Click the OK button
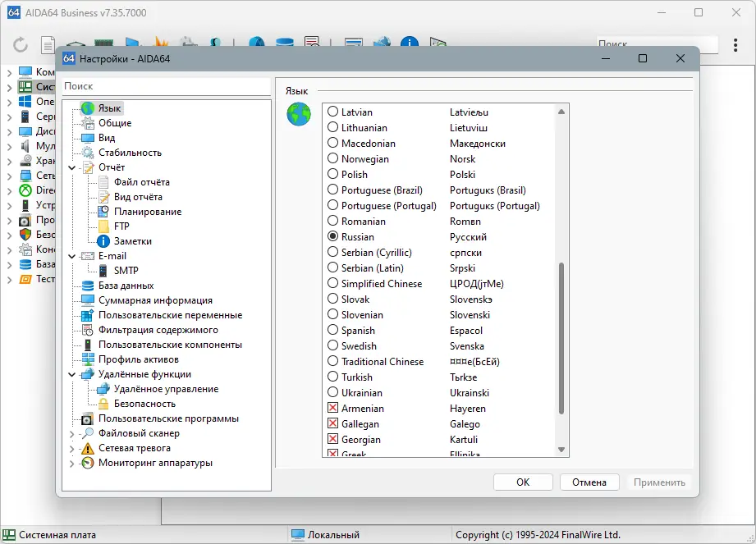The image size is (756, 544). pyautogui.click(x=523, y=482)
